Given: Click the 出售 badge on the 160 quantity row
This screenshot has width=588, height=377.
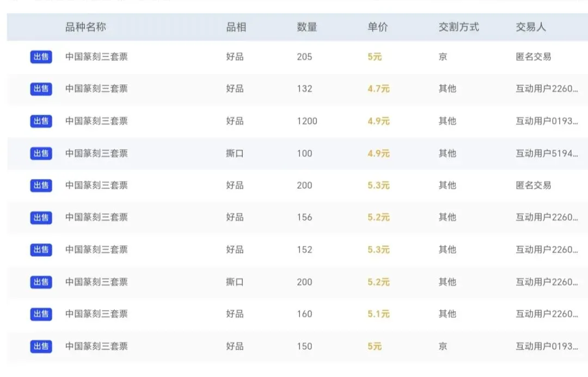Looking at the screenshot, I should pos(41,314).
